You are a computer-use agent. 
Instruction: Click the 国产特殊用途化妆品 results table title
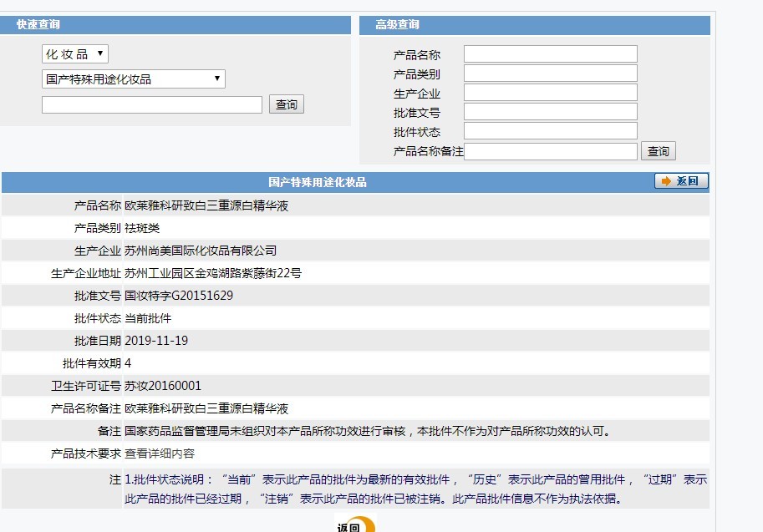(318, 182)
